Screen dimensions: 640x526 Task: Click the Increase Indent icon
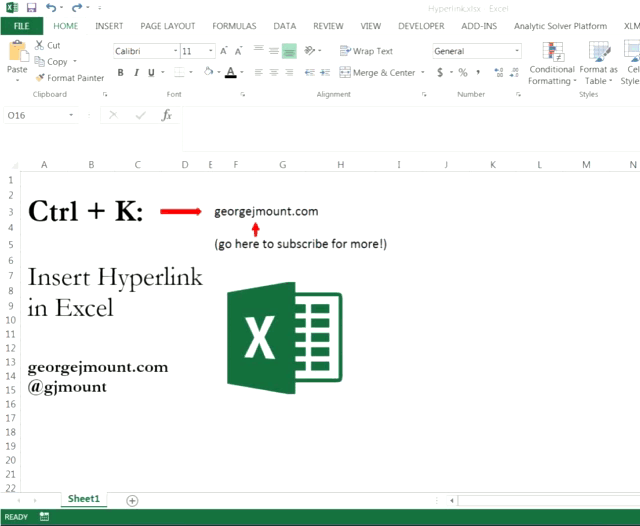[x=325, y=73]
